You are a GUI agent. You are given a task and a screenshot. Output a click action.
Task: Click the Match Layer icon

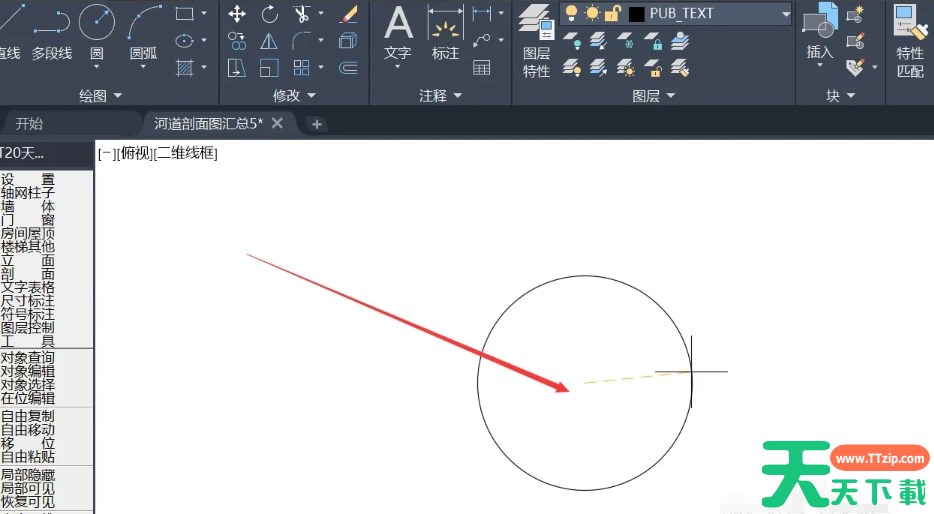click(x=680, y=68)
